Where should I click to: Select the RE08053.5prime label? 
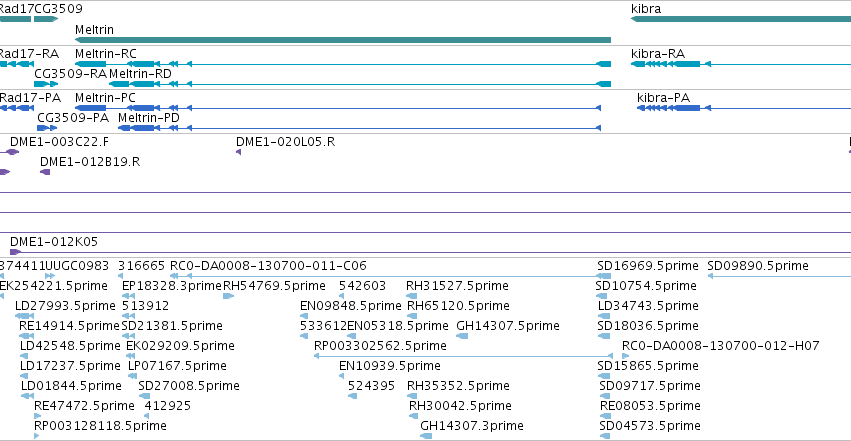pos(650,406)
